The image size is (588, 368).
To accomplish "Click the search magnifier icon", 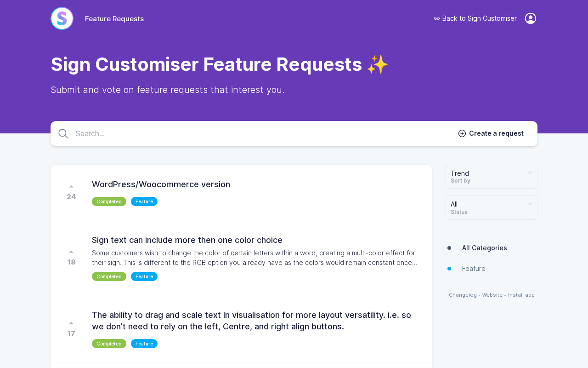I will point(63,134).
